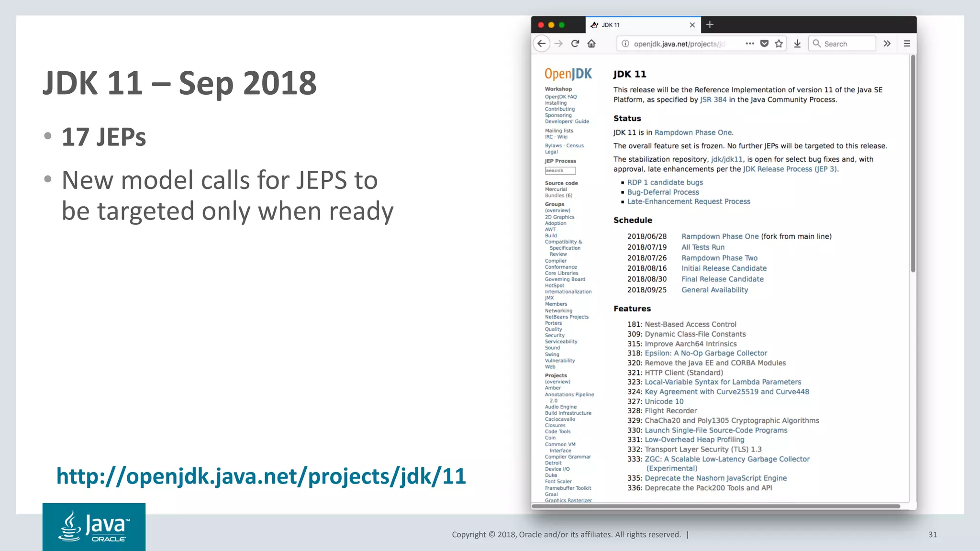
Task: Open Census sidebar link
Action: pos(575,145)
